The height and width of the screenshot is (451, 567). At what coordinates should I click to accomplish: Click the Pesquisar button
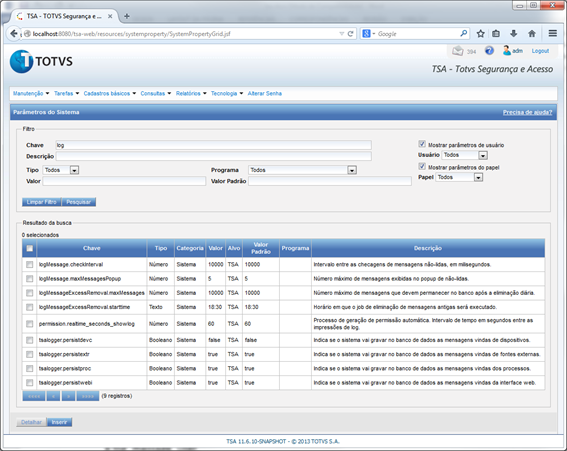click(78, 202)
